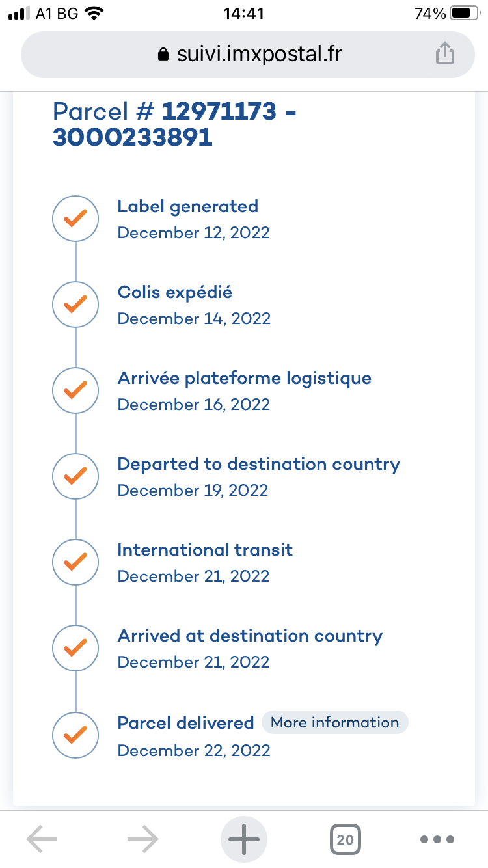Expand More information for delivered parcel
Screen dimensions: 488x868
334,722
